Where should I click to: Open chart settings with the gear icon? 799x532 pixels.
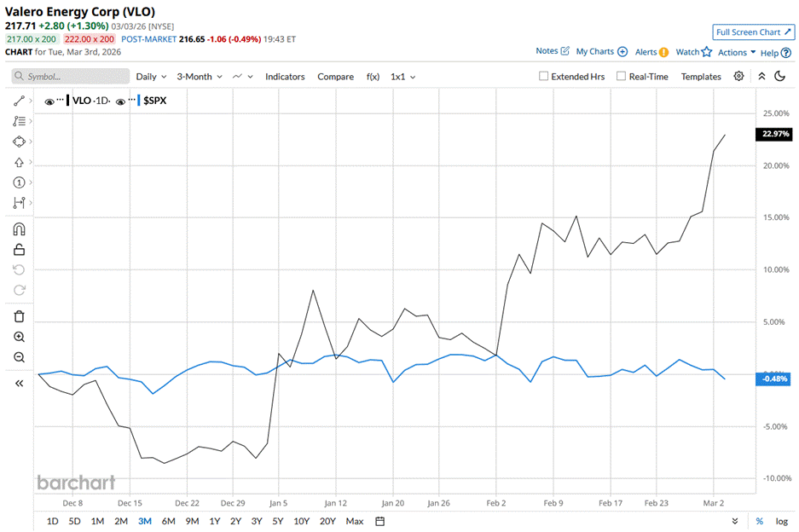point(738,77)
